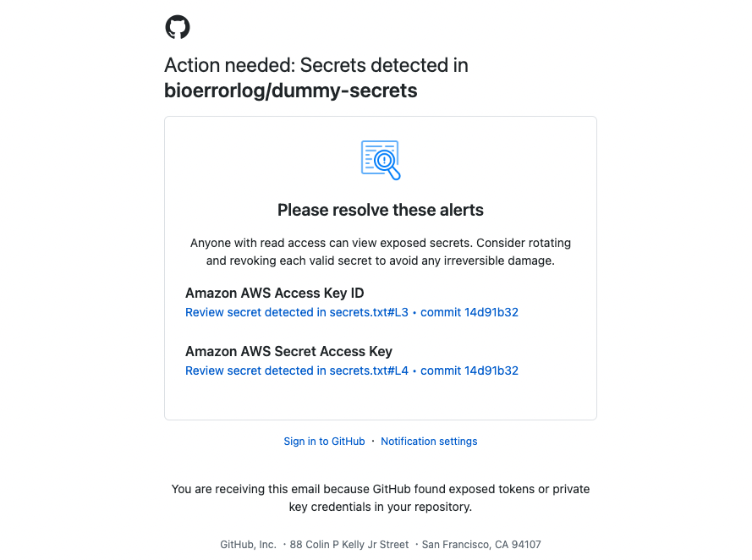Click the 88 Colin P Kelly Jr Street address
Screen dimensions: 752x560
349,545
